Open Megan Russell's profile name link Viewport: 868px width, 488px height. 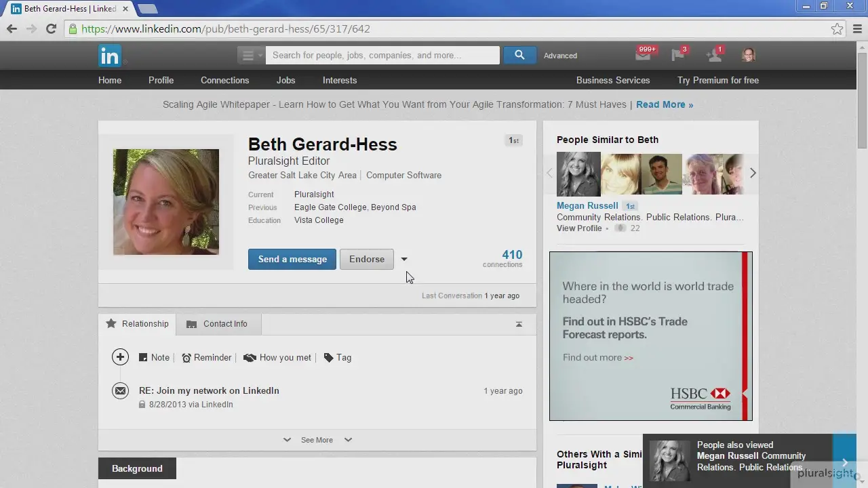587,205
